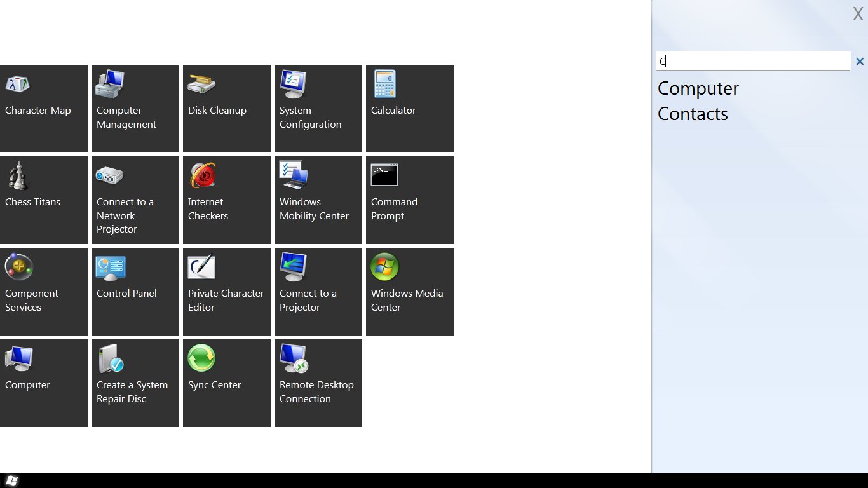The image size is (868, 488).
Task: Start Chess Titans game
Action: [43, 200]
